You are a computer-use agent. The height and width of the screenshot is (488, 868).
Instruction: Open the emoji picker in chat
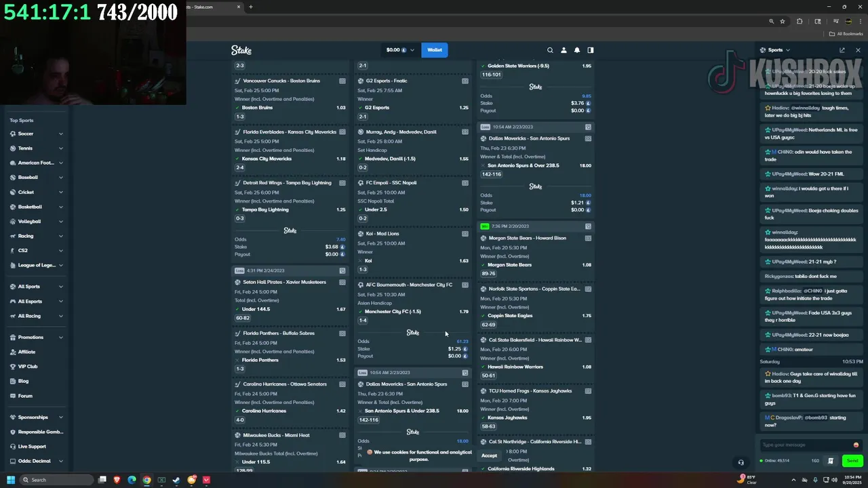tap(856, 445)
